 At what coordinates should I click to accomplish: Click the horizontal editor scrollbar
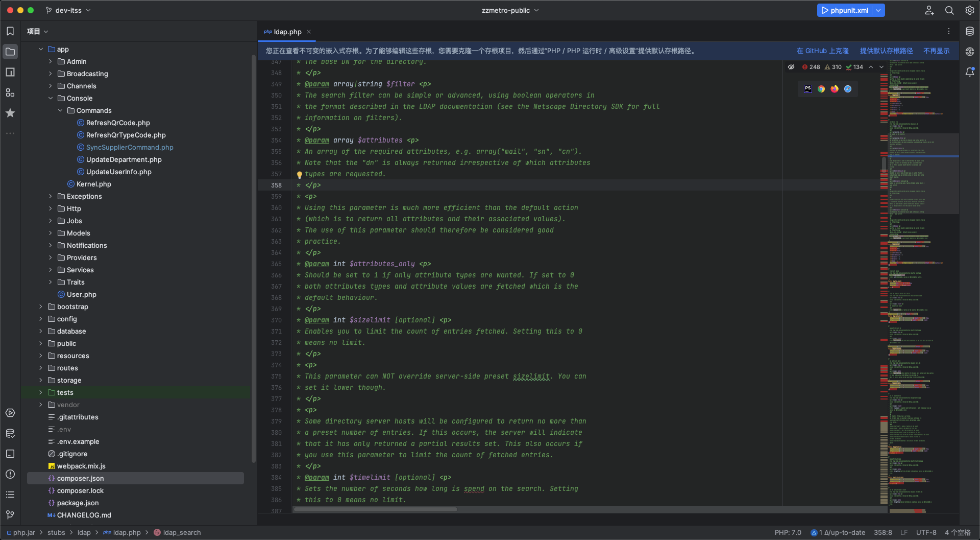click(x=375, y=509)
